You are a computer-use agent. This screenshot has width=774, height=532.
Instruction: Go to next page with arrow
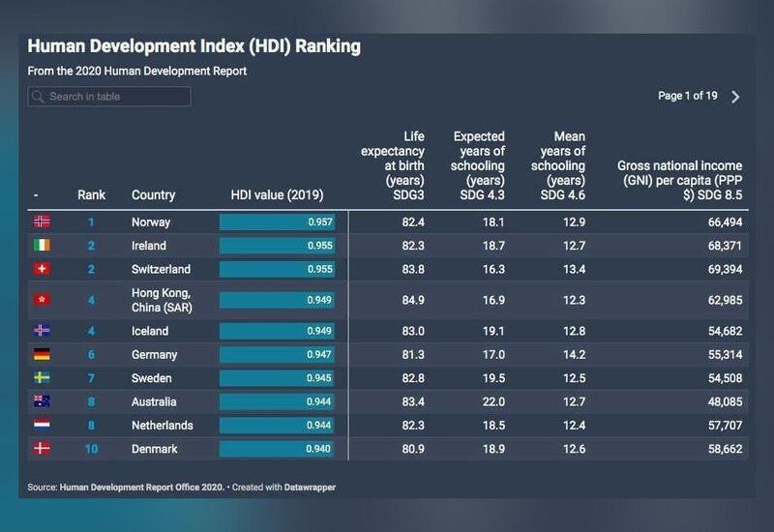[735, 97]
